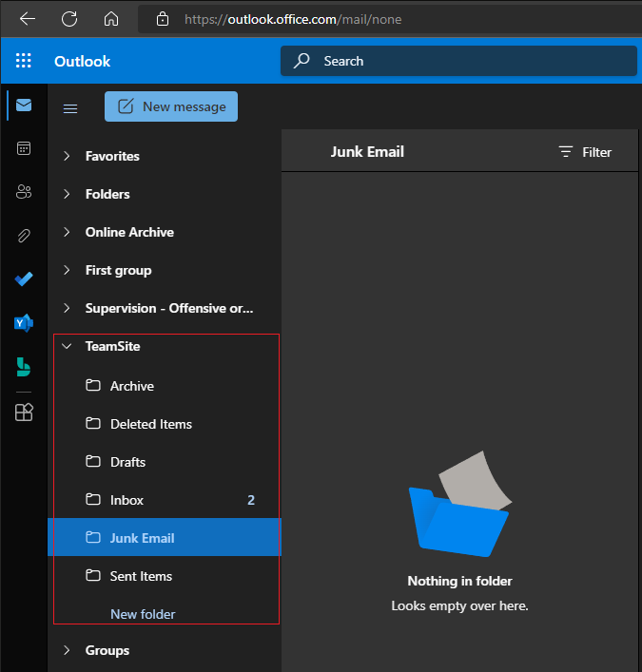Expand the First group section
This screenshot has width=642, height=672.
[x=67, y=270]
